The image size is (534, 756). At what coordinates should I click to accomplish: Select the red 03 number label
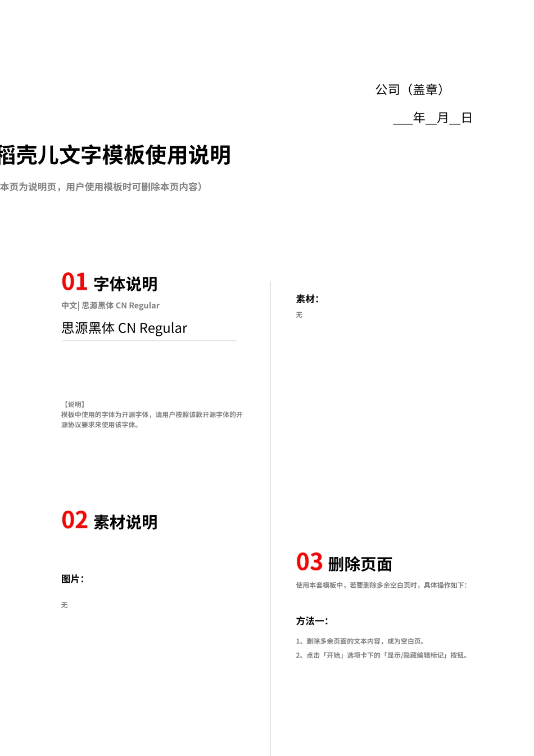(x=310, y=562)
